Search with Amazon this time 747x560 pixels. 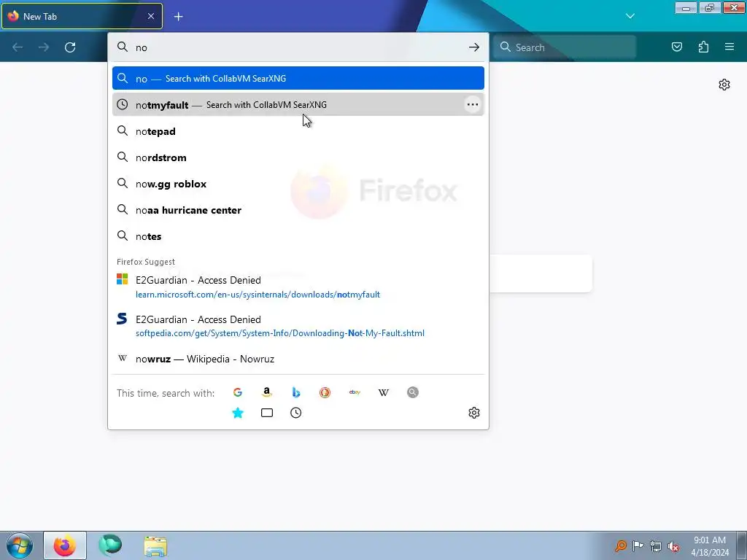267,392
